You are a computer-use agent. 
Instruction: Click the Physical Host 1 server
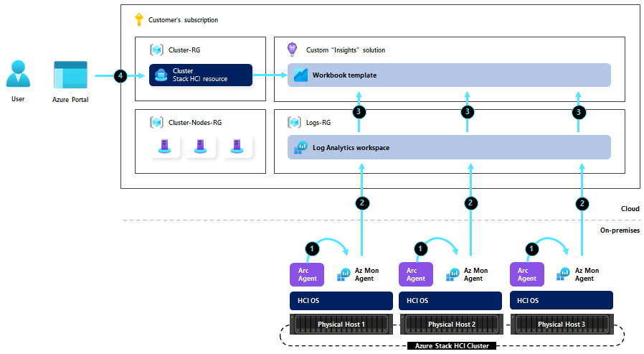tap(341, 324)
